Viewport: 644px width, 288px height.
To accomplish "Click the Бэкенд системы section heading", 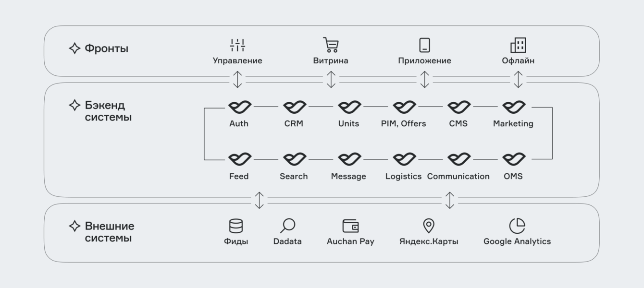I will tap(108, 111).
